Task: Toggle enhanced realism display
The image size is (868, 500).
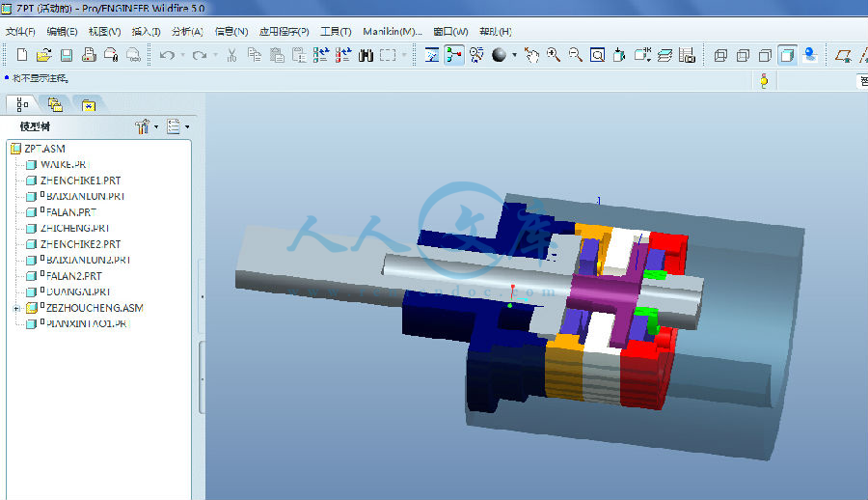Action: coord(810,55)
